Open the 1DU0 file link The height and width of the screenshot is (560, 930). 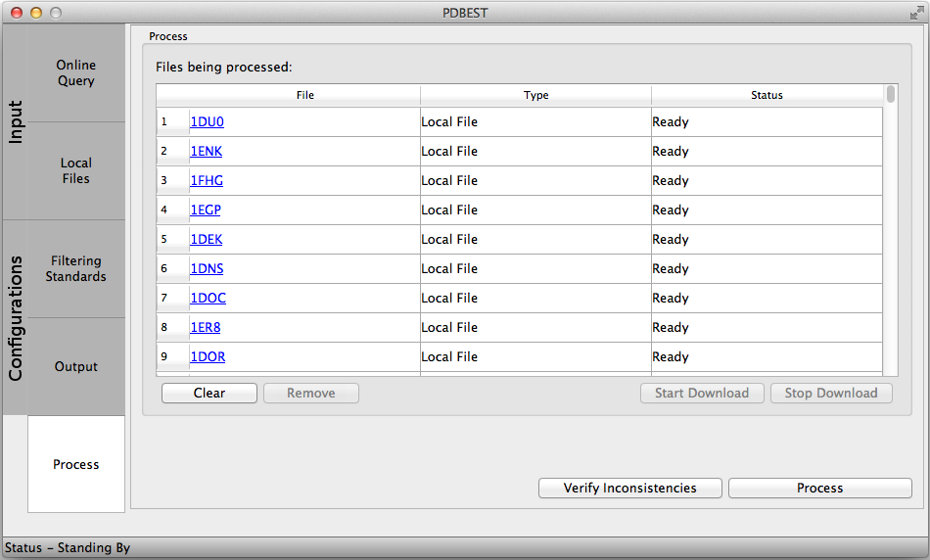point(207,122)
